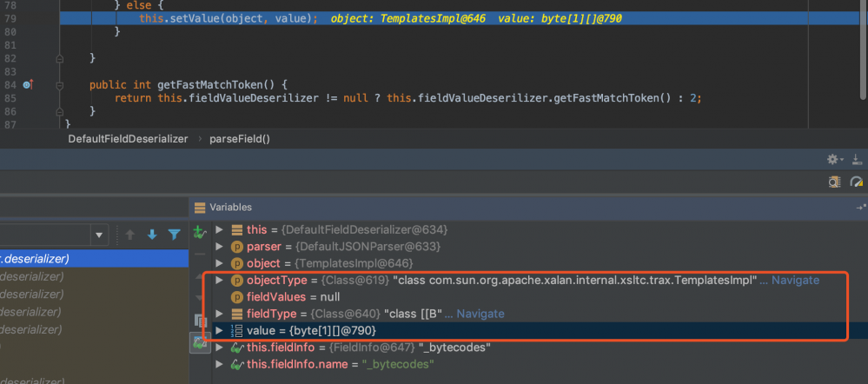Click the array icon beside value
Screen dimensions: 868x384
pos(237,331)
